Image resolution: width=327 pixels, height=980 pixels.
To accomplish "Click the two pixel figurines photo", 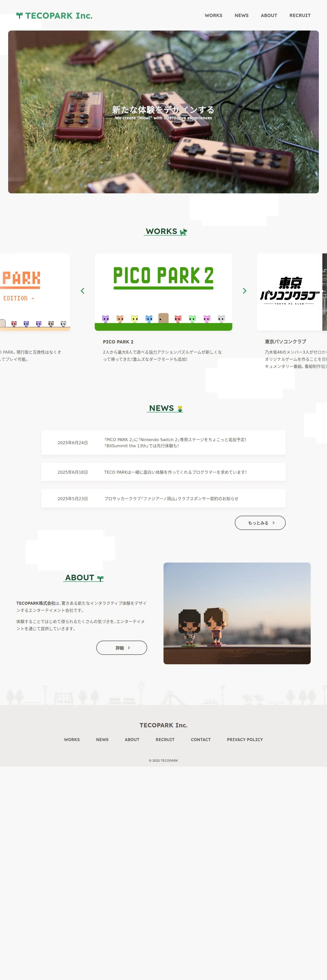I will [x=237, y=613].
